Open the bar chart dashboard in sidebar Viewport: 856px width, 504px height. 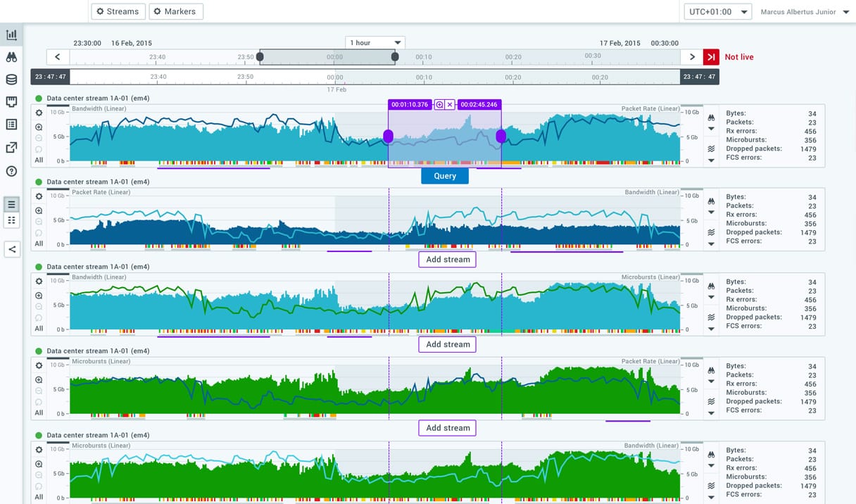[11, 34]
